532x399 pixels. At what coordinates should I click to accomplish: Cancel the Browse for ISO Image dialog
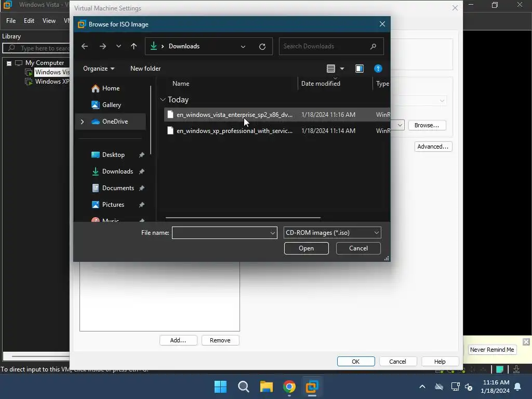click(x=358, y=248)
